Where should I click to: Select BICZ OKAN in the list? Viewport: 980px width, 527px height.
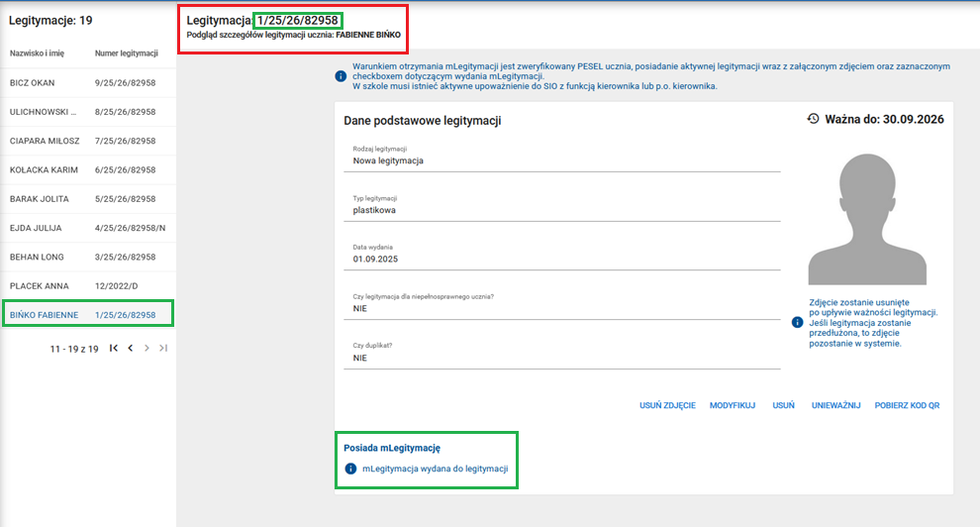[x=32, y=83]
